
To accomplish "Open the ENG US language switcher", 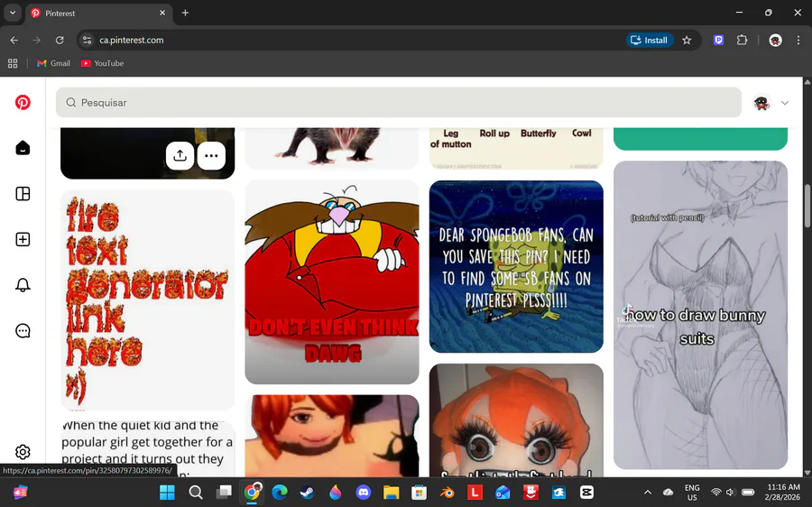I will point(692,492).
